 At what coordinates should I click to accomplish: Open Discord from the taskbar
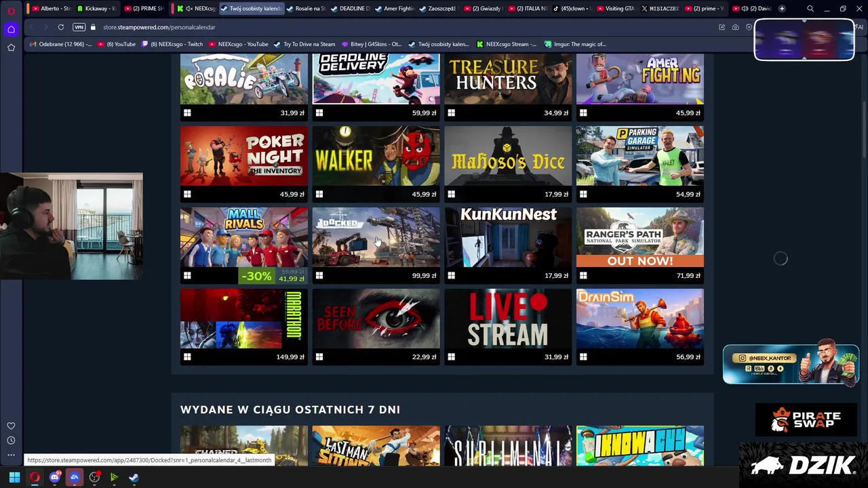(55, 477)
